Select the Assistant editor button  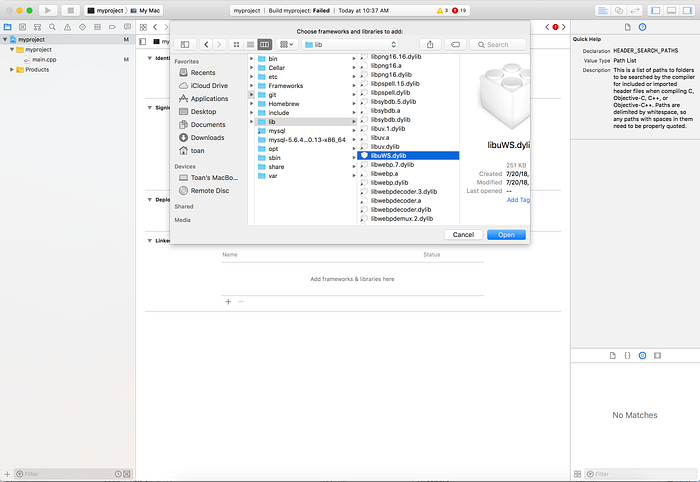619,10
